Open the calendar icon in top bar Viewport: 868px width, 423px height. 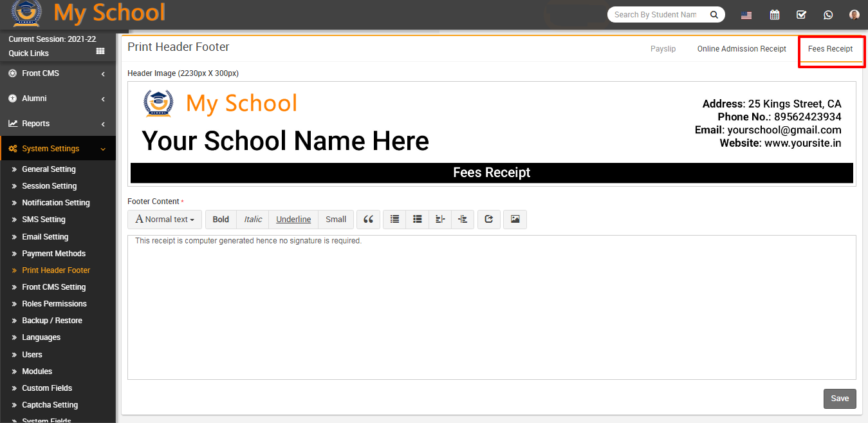pos(775,15)
